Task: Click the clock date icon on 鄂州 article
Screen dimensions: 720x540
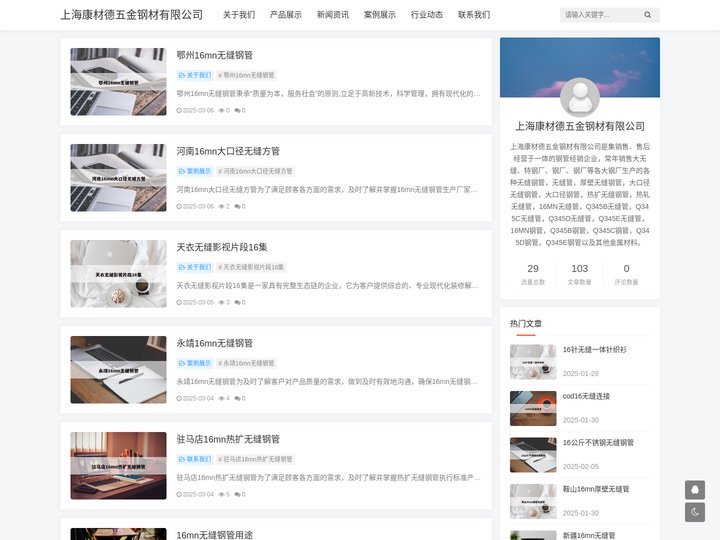Action: 179,111
